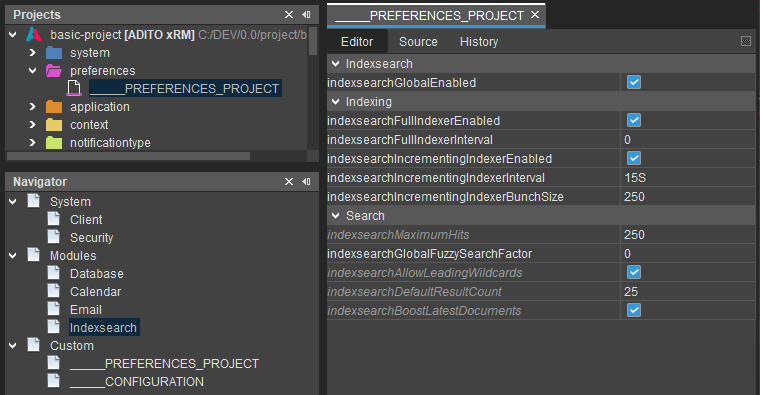Screen dimensions: 760x395
Task: Click the pink preferences folder icon
Action: (54, 71)
